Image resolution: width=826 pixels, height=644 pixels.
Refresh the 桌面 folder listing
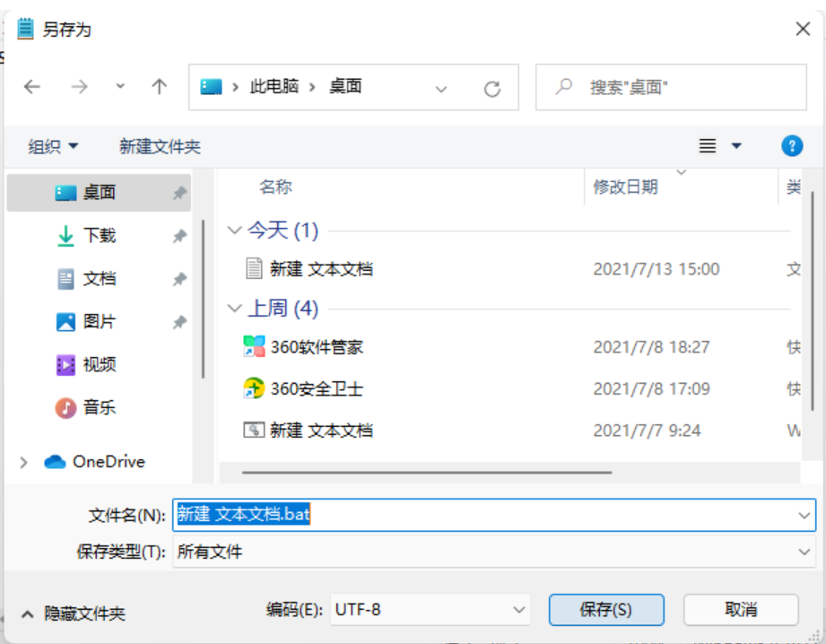click(x=492, y=89)
